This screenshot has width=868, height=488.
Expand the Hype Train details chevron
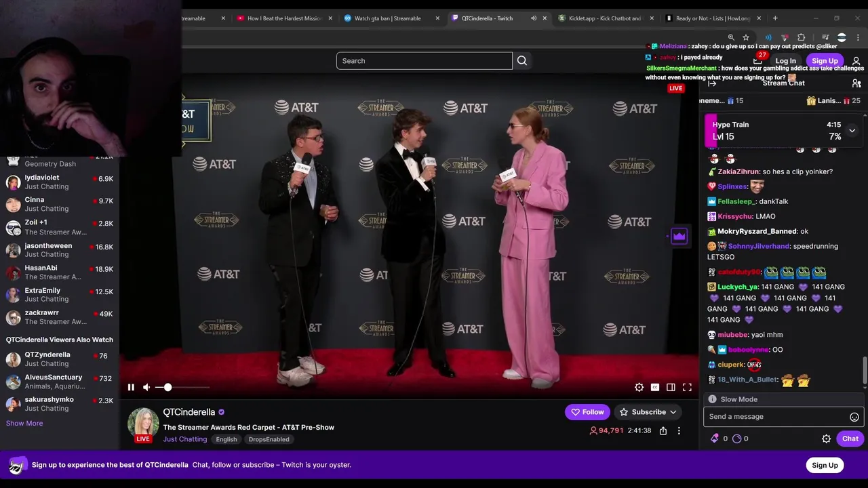coord(852,130)
